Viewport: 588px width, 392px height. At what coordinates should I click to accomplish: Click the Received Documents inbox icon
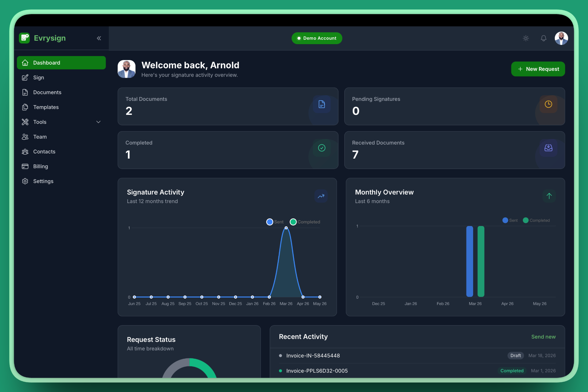pyautogui.click(x=548, y=148)
